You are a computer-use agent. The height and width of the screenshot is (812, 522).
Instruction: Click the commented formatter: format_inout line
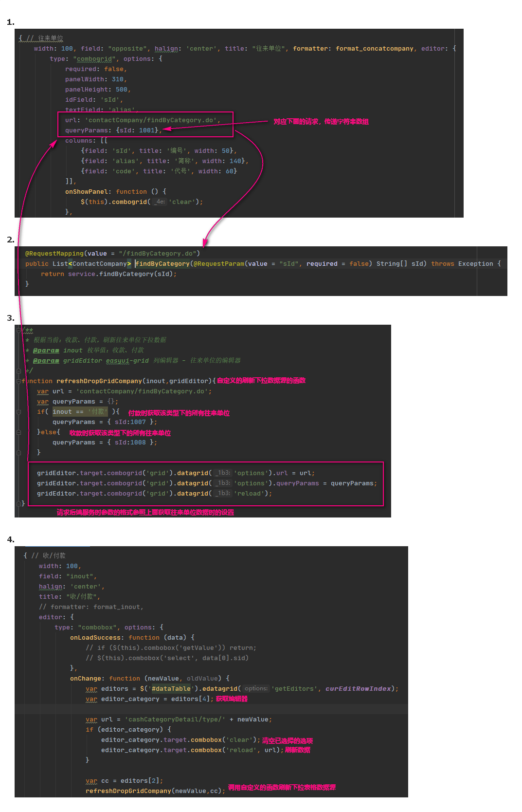pos(91,607)
